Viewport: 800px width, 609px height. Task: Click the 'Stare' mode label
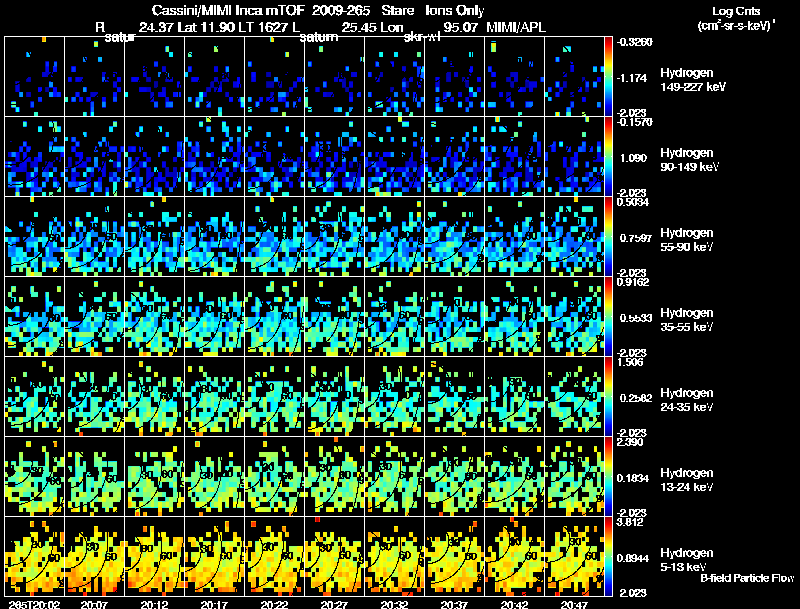click(397, 11)
